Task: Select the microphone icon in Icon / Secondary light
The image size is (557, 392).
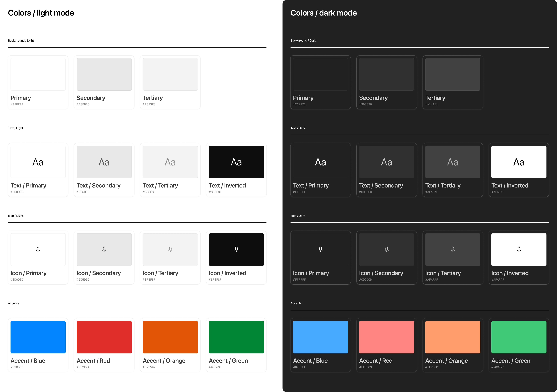Action: [104, 249]
